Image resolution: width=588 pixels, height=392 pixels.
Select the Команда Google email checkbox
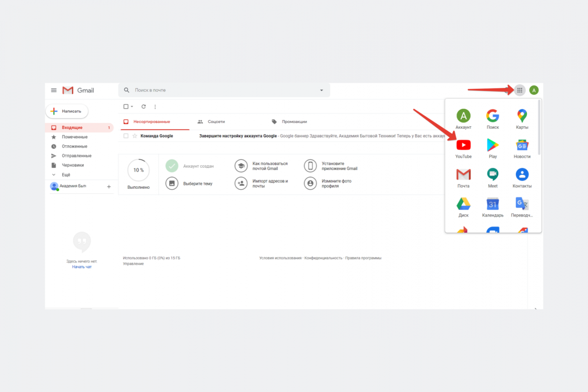[x=126, y=136]
